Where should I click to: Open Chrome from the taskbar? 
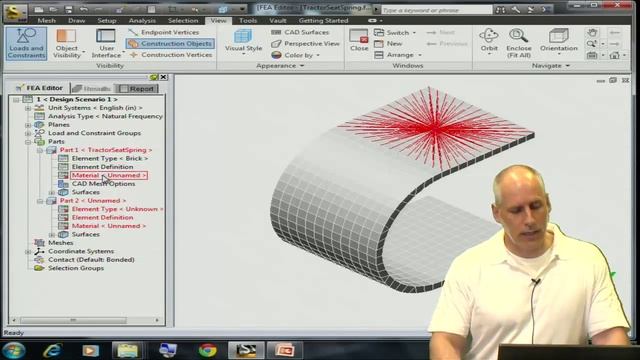[207, 350]
